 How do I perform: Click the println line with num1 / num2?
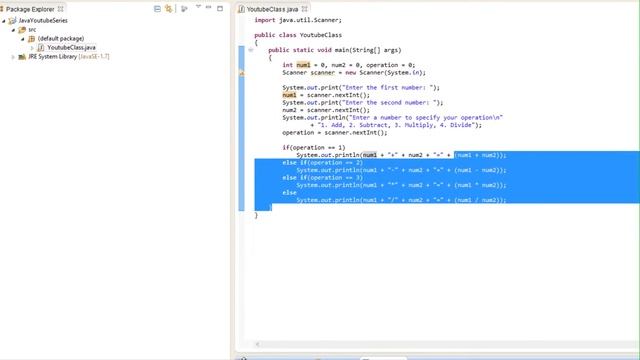(x=401, y=200)
